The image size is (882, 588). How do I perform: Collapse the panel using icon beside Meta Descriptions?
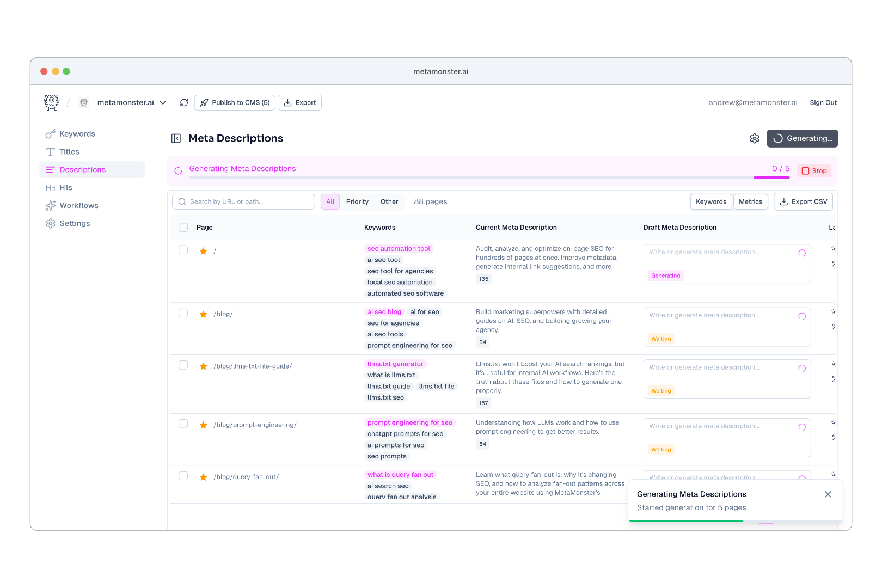(x=175, y=138)
